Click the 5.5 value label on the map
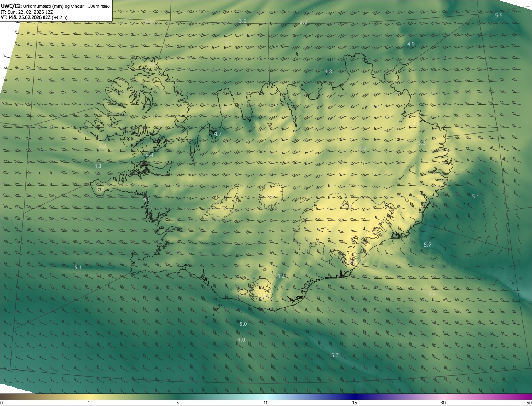The image size is (532, 406). click(499, 15)
